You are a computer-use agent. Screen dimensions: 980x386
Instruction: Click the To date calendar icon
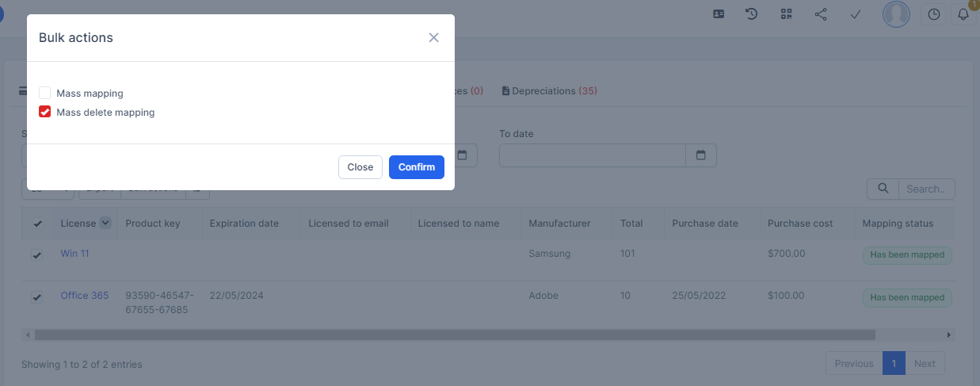click(x=701, y=155)
